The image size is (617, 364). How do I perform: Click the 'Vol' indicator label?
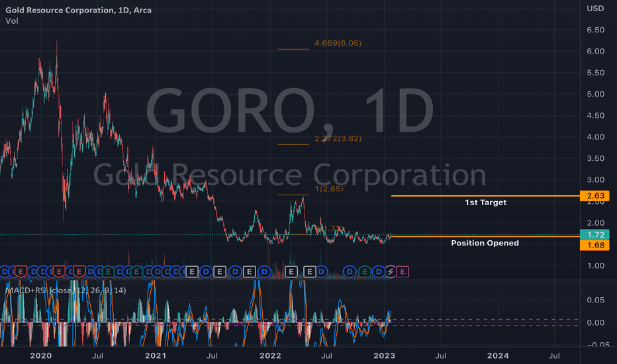pyautogui.click(x=12, y=21)
